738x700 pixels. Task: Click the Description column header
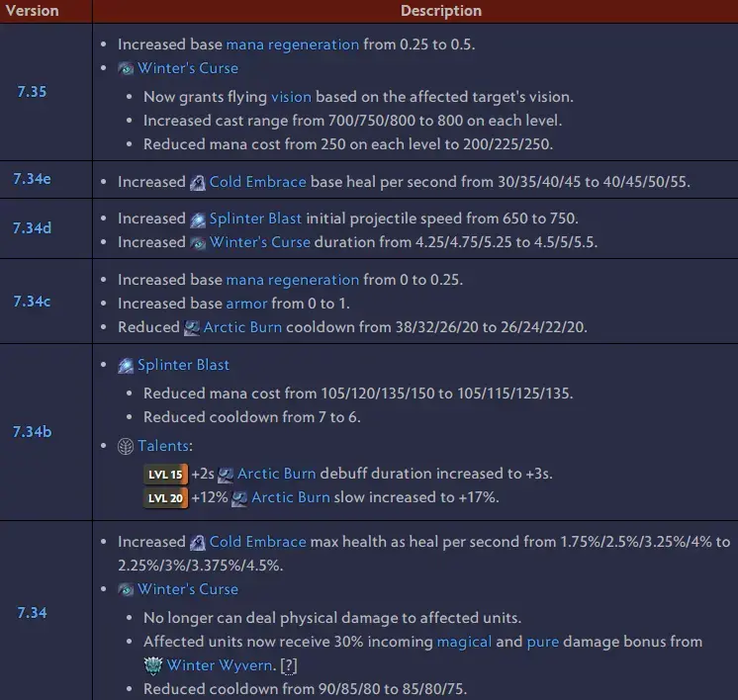(x=441, y=11)
